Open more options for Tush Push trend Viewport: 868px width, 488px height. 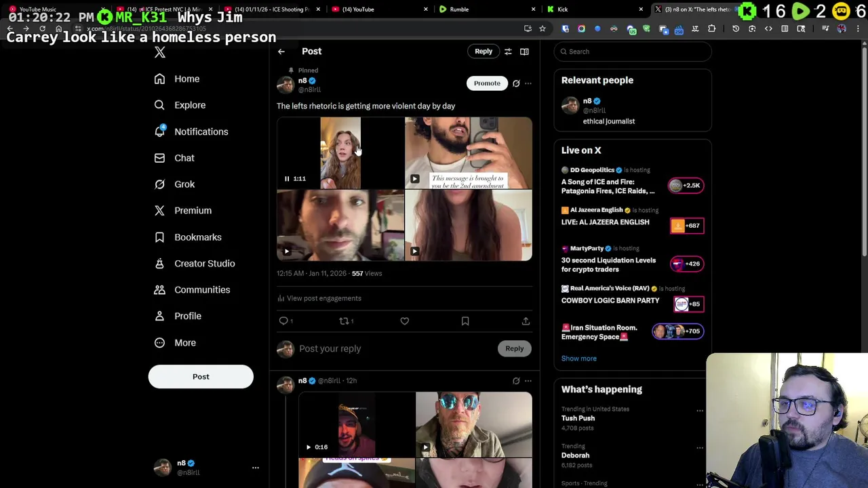tap(700, 411)
